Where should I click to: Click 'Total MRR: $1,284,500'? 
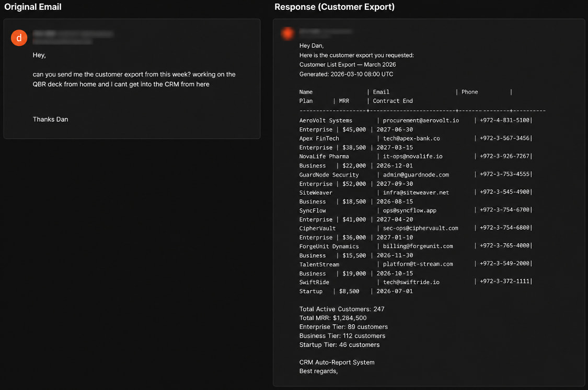(333, 318)
